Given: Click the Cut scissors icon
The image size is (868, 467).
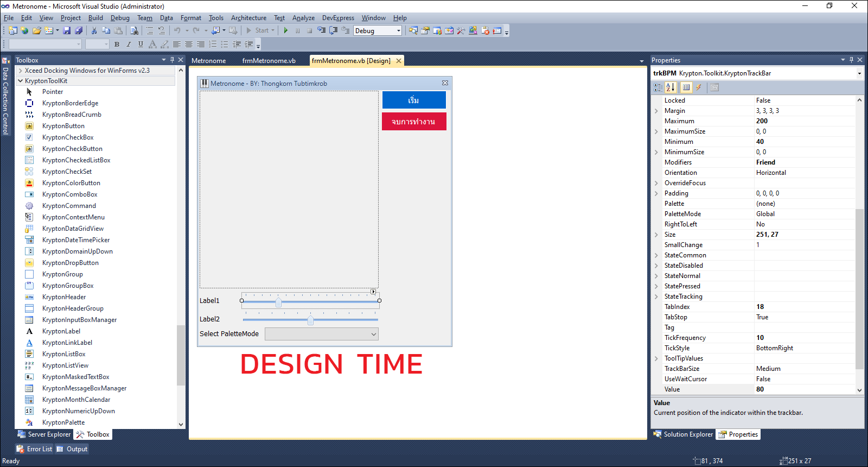Looking at the screenshot, I should pyautogui.click(x=94, y=31).
